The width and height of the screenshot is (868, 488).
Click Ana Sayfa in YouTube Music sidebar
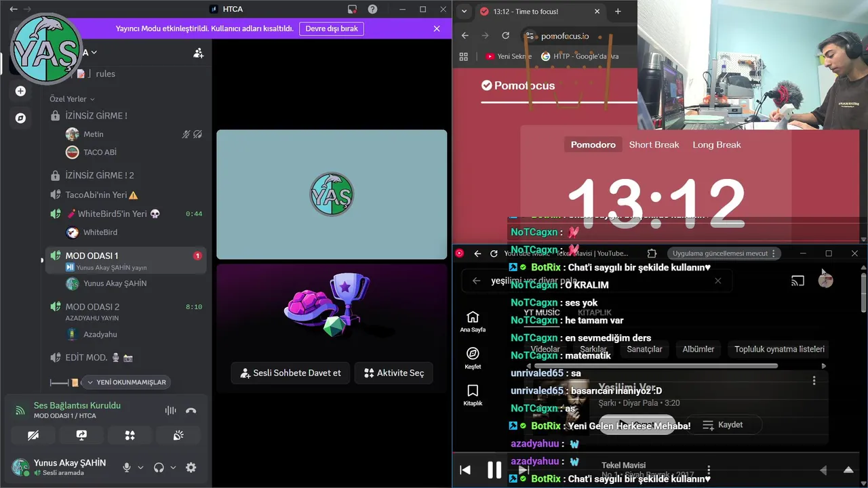[473, 322]
